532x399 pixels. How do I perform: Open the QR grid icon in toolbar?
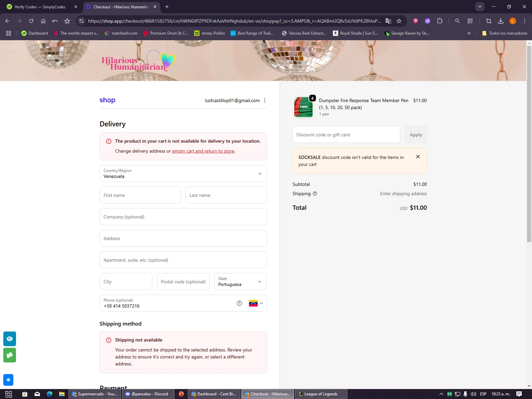click(470, 21)
